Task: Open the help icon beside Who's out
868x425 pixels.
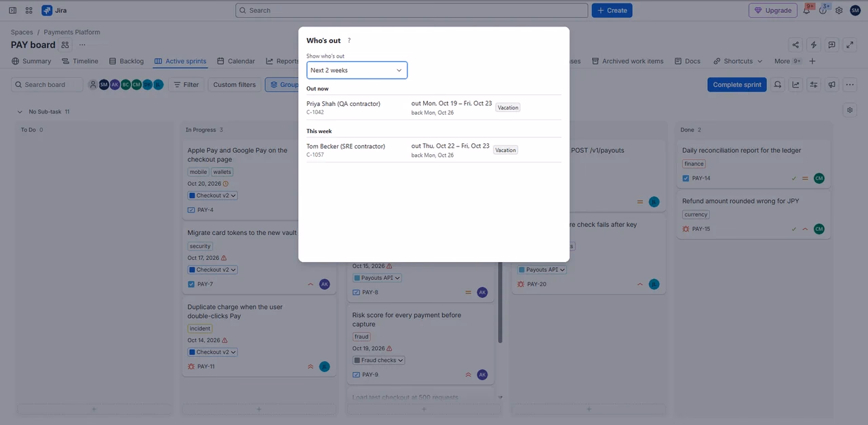Action: (x=349, y=41)
